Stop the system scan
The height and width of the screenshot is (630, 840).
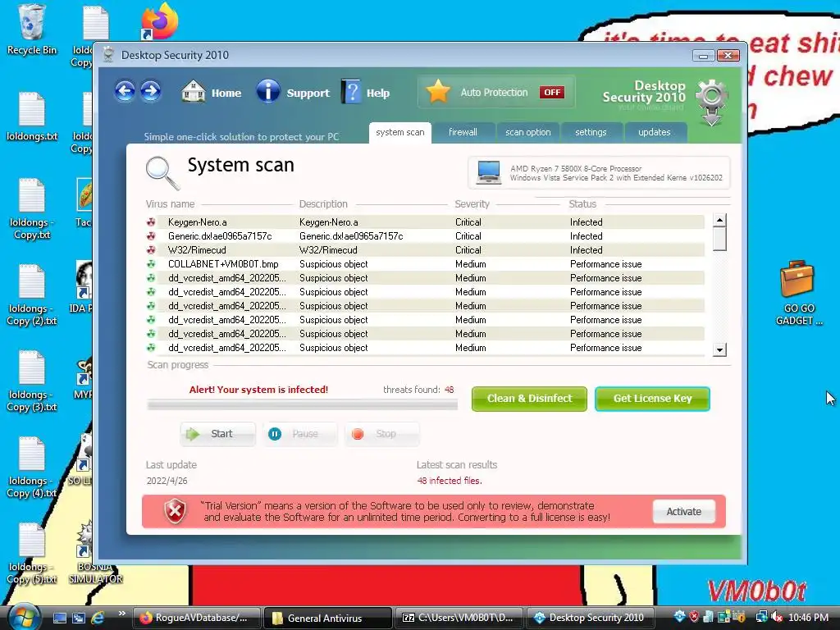coord(382,434)
